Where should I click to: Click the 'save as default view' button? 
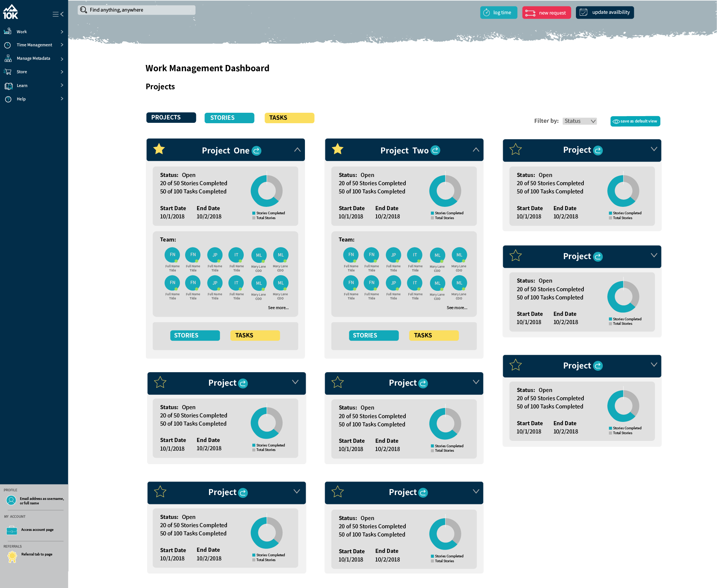click(x=635, y=121)
